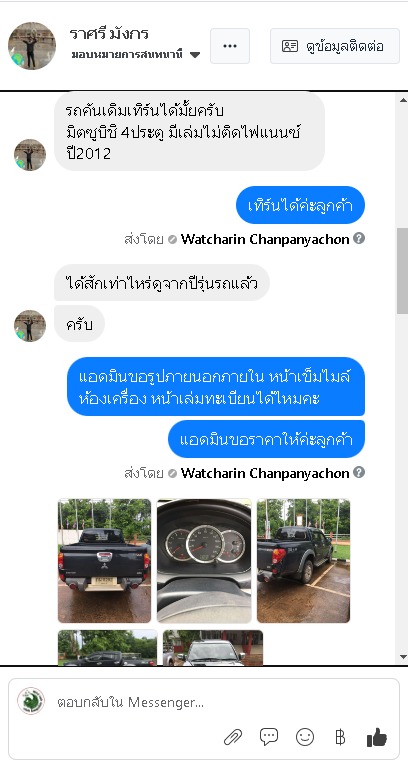Open the dashboard speedometer photo
The height and width of the screenshot is (766, 408).
[204, 560]
